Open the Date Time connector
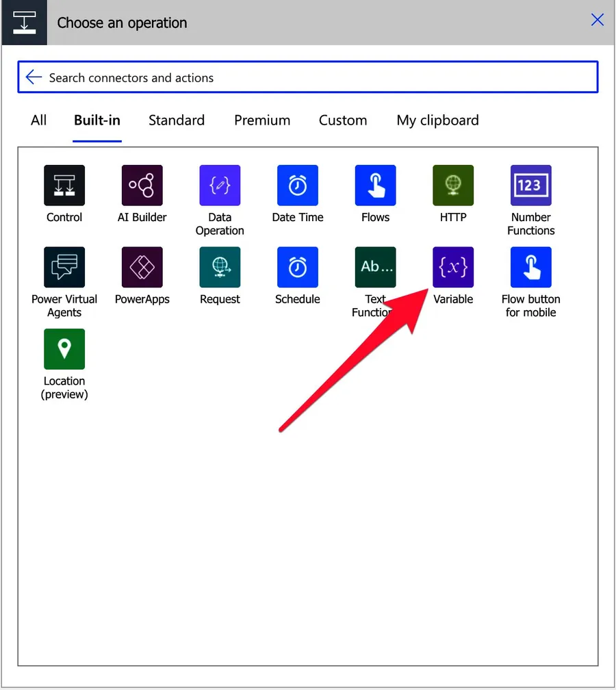Viewport: 616px width, 690px height. click(298, 186)
